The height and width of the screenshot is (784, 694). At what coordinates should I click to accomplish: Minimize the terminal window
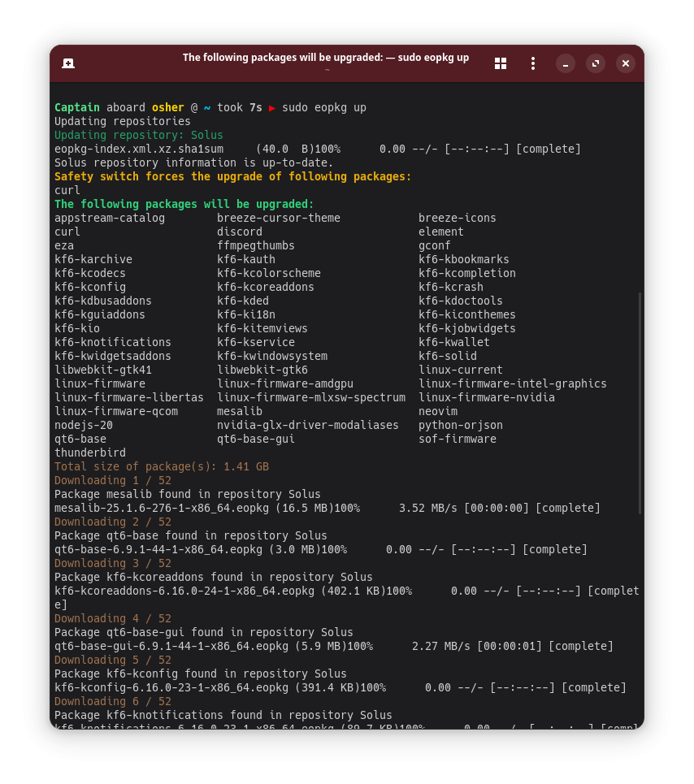(x=566, y=63)
